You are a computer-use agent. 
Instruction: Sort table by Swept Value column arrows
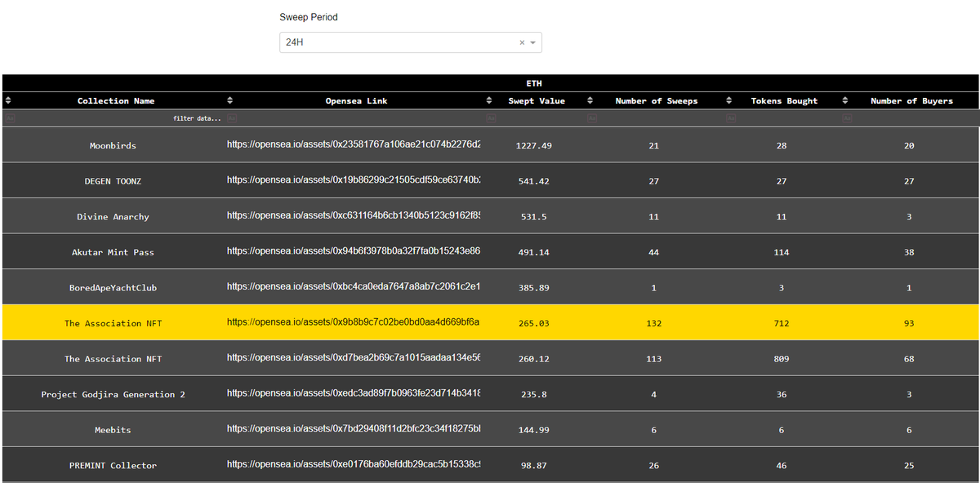coord(489,101)
